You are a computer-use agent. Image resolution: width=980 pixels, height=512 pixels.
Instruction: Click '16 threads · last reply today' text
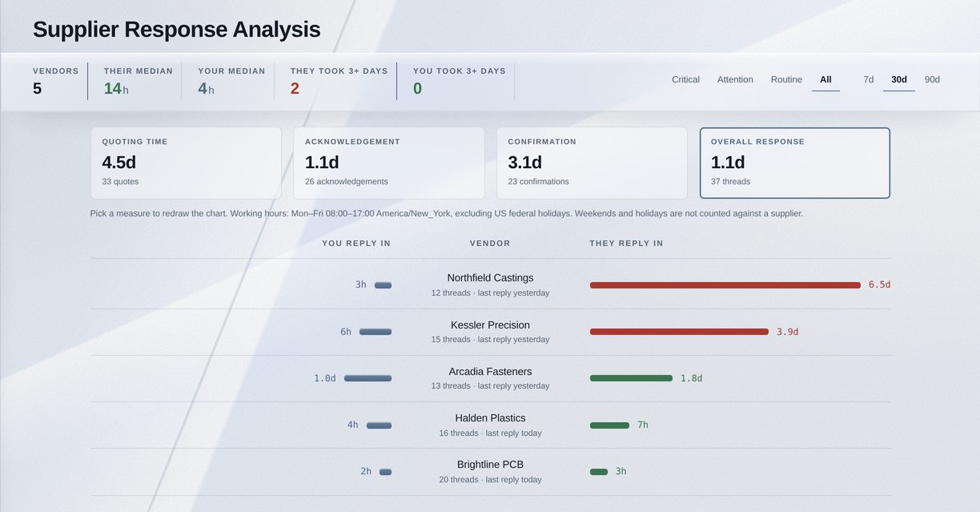(x=490, y=433)
